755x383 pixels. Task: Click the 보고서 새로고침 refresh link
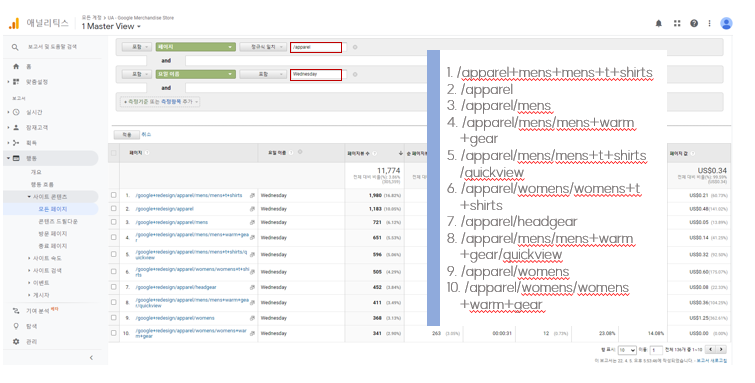pos(712,361)
